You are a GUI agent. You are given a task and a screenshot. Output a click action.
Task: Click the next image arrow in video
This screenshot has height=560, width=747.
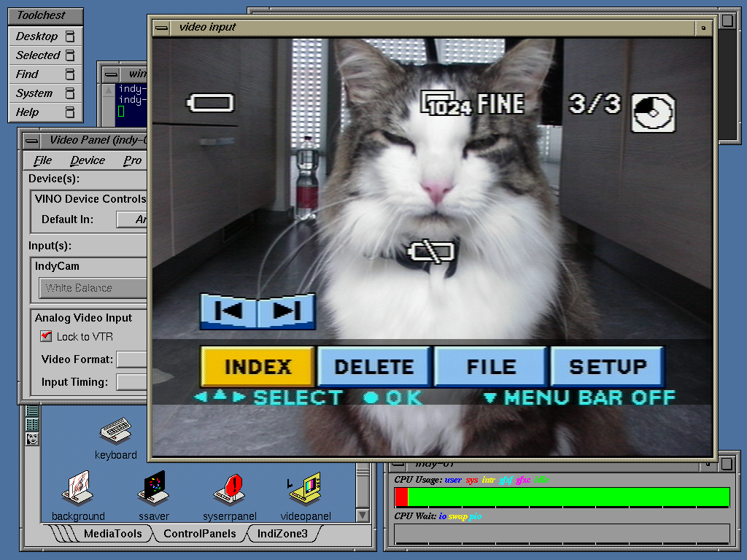pyautogui.click(x=286, y=311)
